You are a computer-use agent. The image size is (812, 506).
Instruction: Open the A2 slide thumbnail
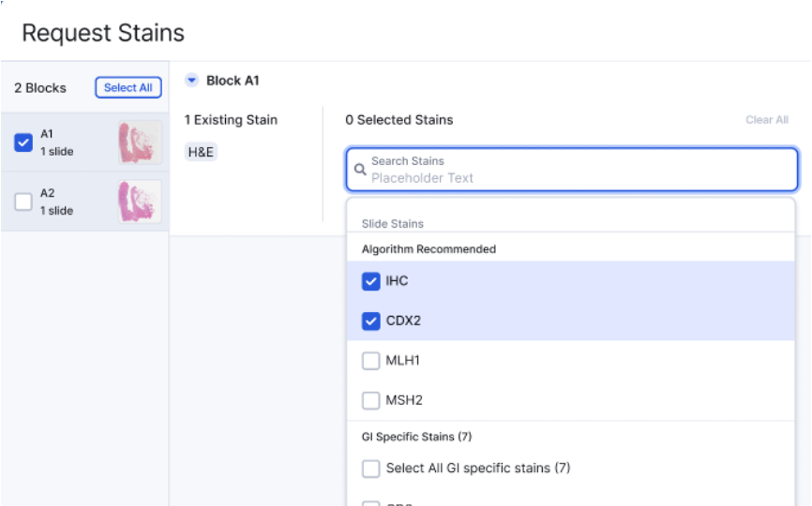coord(140,201)
